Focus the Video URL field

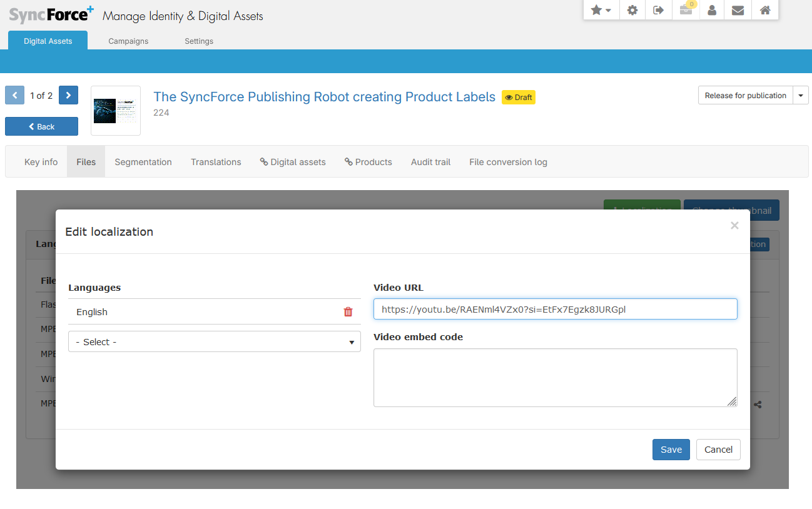tap(556, 309)
